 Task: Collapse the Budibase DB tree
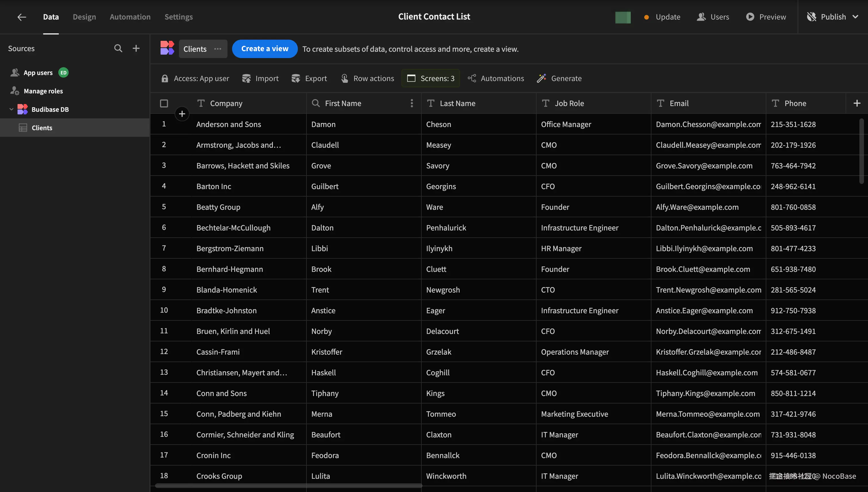(x=11, y=109)
